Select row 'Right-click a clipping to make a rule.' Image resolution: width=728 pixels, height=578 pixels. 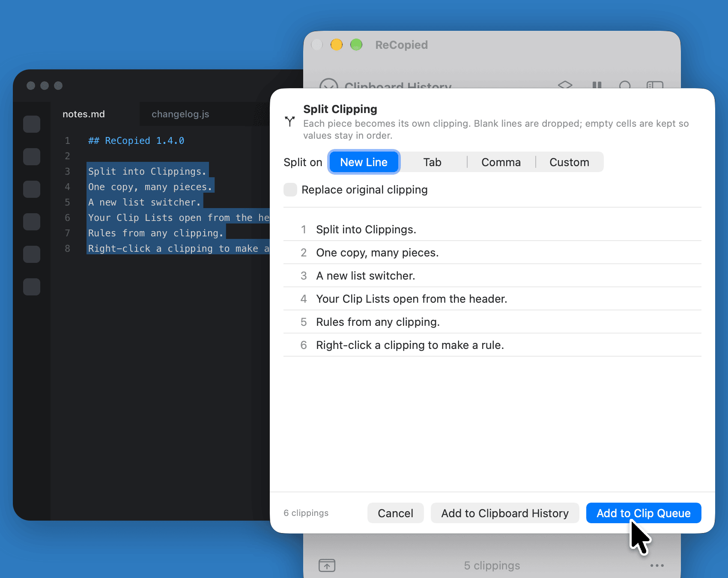tap(492, 345)
